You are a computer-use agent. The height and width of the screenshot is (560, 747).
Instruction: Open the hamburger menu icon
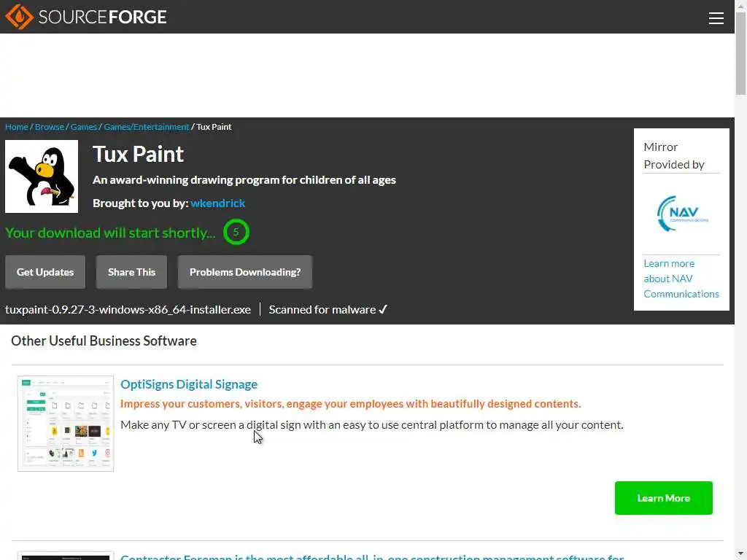pos(716,18)
